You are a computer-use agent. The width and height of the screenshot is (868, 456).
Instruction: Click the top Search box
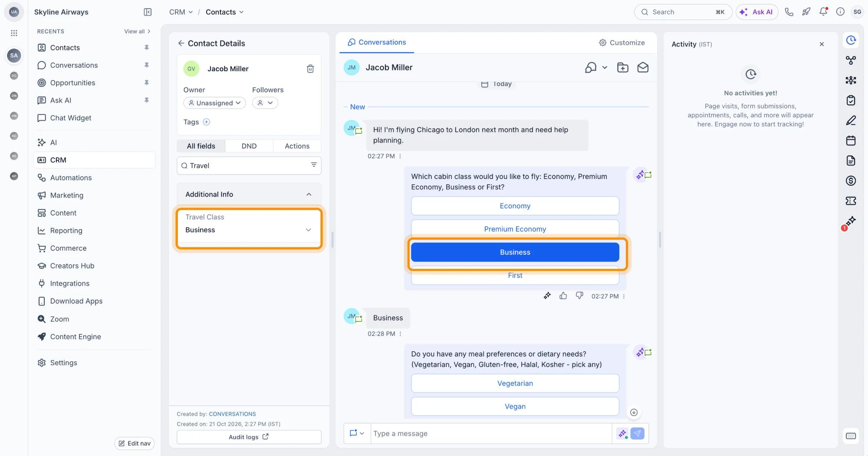tap(683, 12)
